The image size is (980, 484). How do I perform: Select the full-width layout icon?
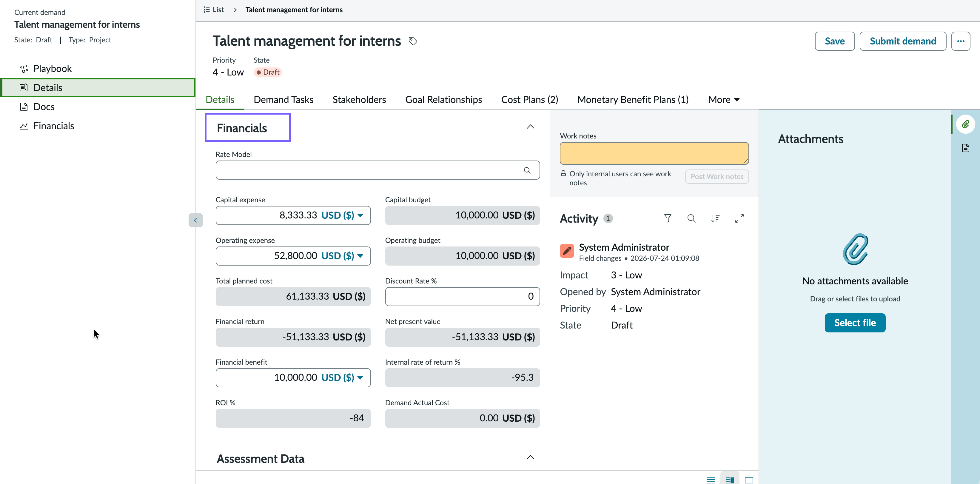(x=749, y=480)
